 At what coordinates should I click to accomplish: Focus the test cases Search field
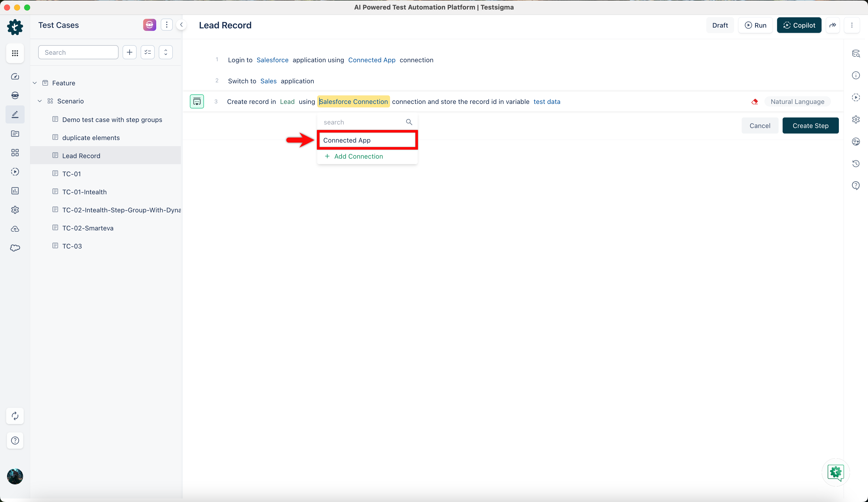[78, 52]
